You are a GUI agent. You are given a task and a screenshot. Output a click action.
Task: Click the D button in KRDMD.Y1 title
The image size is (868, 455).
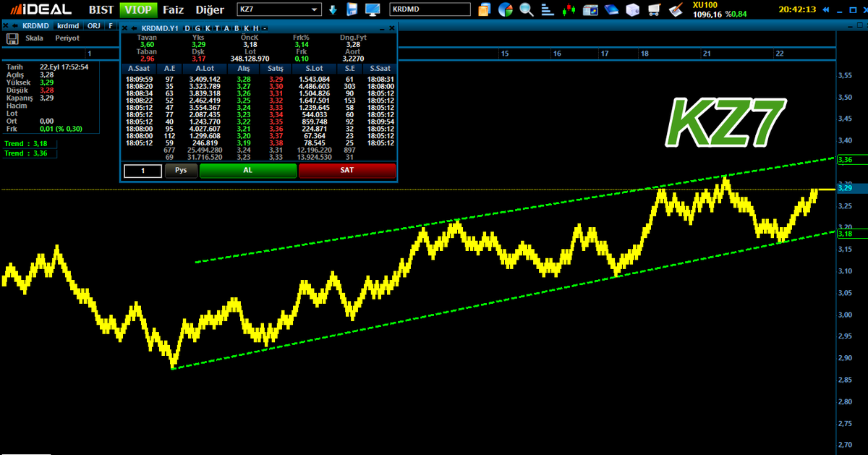(x=188, y=27)
